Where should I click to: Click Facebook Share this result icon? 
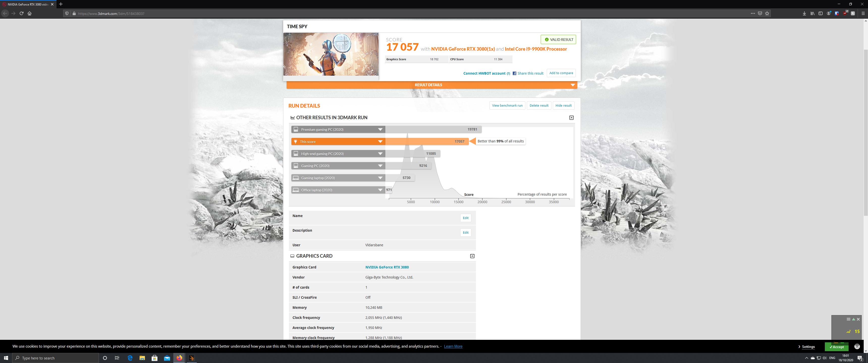pos(514,73)
